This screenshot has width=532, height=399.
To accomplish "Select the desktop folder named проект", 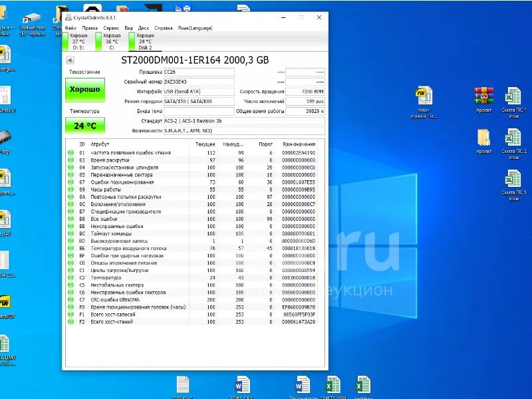I will point(484,142).
